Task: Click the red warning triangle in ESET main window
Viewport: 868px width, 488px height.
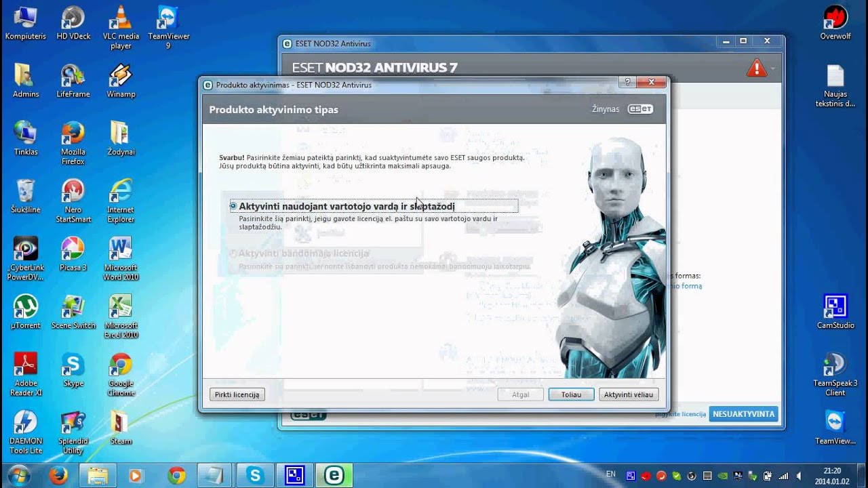Action: point(756,68)
